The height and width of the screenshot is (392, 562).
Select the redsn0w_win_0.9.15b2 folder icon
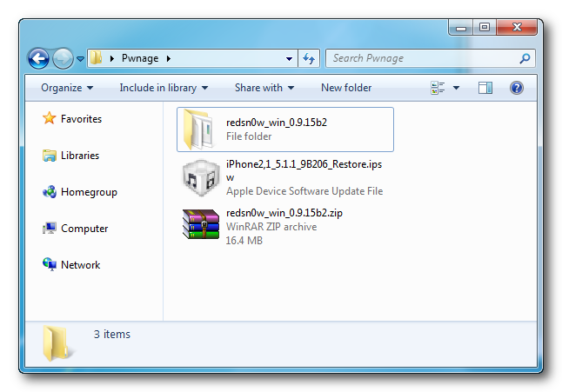click(x=199, y=130)
